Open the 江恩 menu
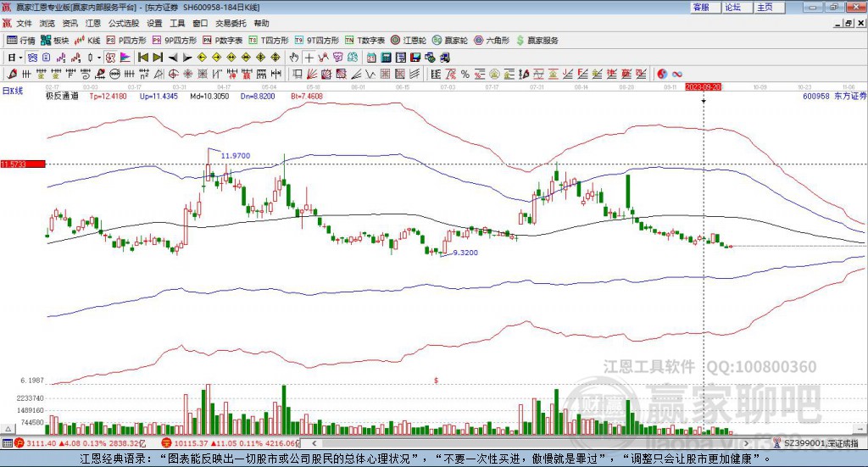The image size is (868, 467). 93,23
